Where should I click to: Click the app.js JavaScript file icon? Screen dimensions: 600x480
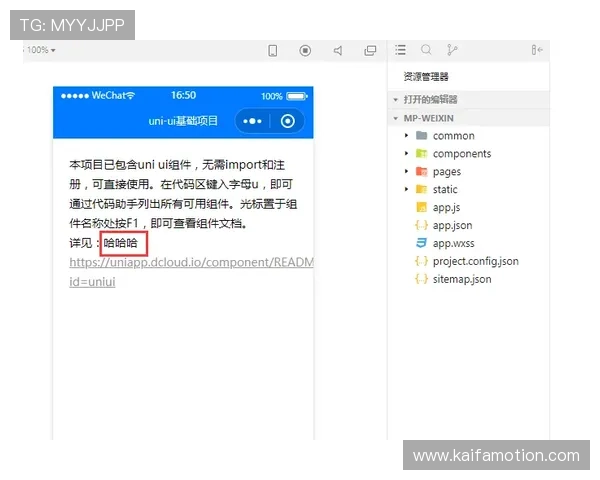[421, 207]
